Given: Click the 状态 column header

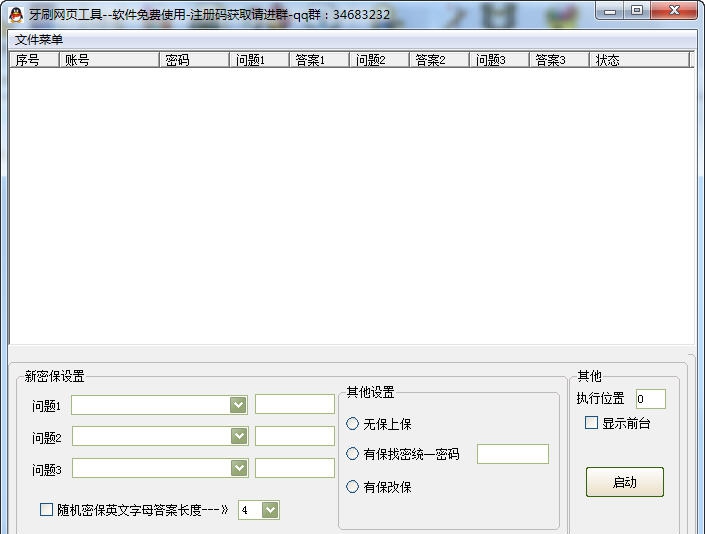Looking at the screenshot, I should pyautogui.click(x=639, y=60).
